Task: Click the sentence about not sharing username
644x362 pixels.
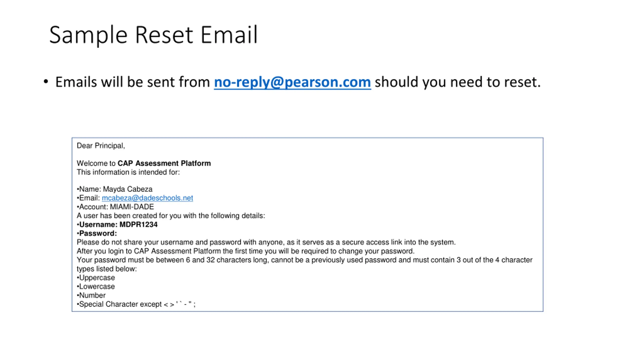Action: (x=266, y=242)
